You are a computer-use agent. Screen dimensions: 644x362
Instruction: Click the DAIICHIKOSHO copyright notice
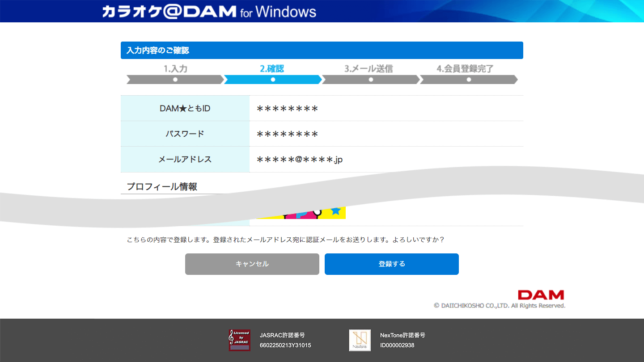(x=500, y=306)
